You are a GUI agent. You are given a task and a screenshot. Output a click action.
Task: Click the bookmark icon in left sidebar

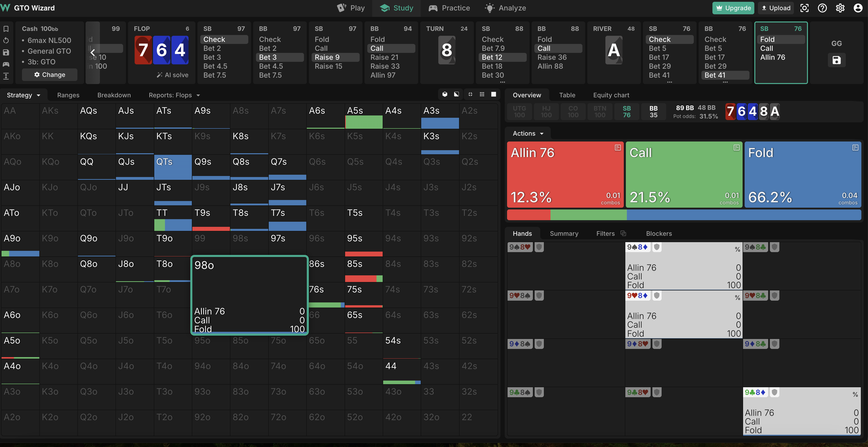pos(6,29)
